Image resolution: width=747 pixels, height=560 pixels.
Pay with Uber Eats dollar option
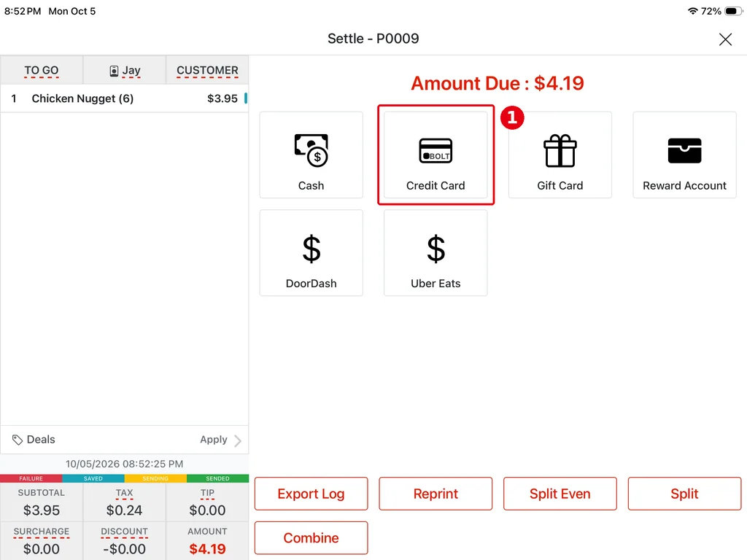pyautogui.click(x=436, y=253)
